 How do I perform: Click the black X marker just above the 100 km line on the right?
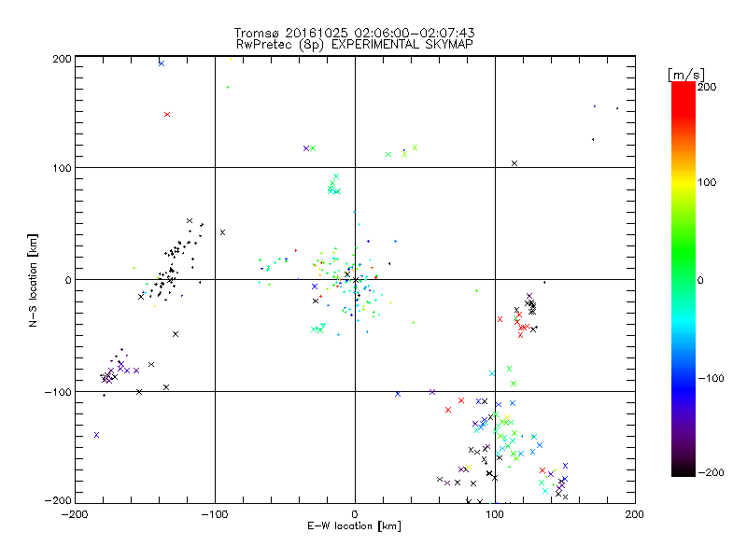point(514,163)
